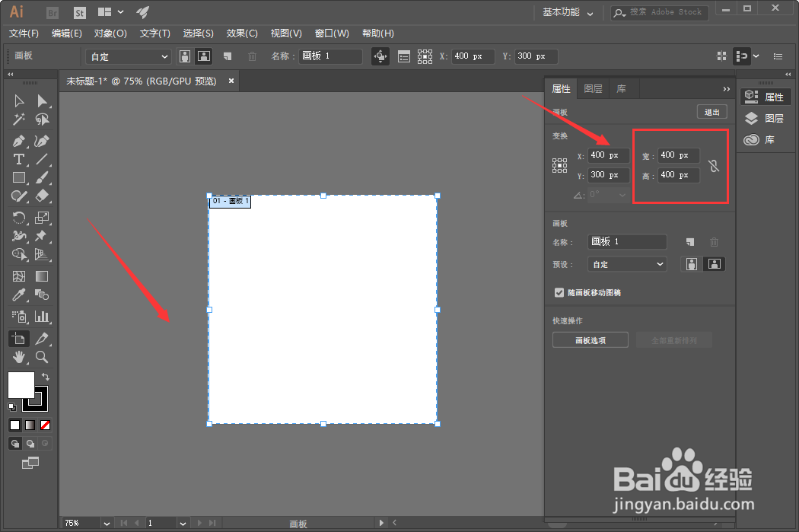Toggle constrain width and height proportions
799x532 pixels.
(x=714, y=166)
